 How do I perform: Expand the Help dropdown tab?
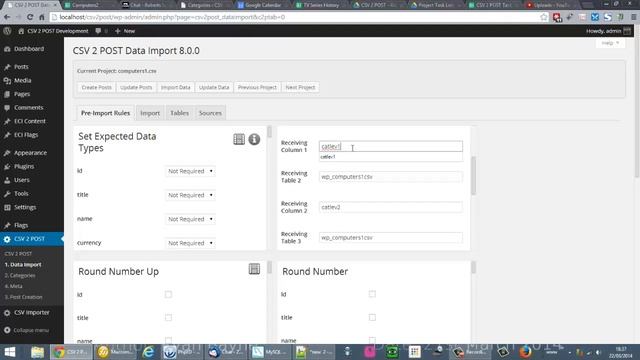point(610,43)
